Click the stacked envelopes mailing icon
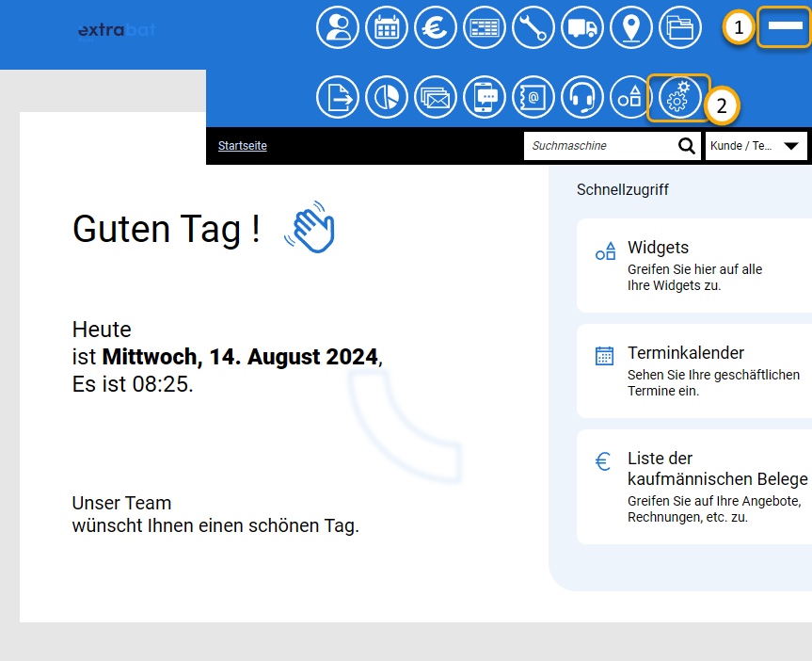This screenshot has width=812, height=661. (x=436, y=97)
